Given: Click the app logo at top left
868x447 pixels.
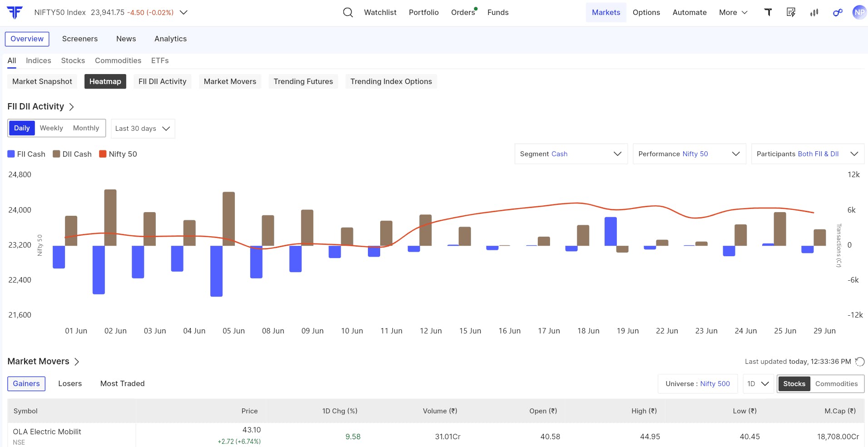Looking at the screenshot, I should 15,12.
